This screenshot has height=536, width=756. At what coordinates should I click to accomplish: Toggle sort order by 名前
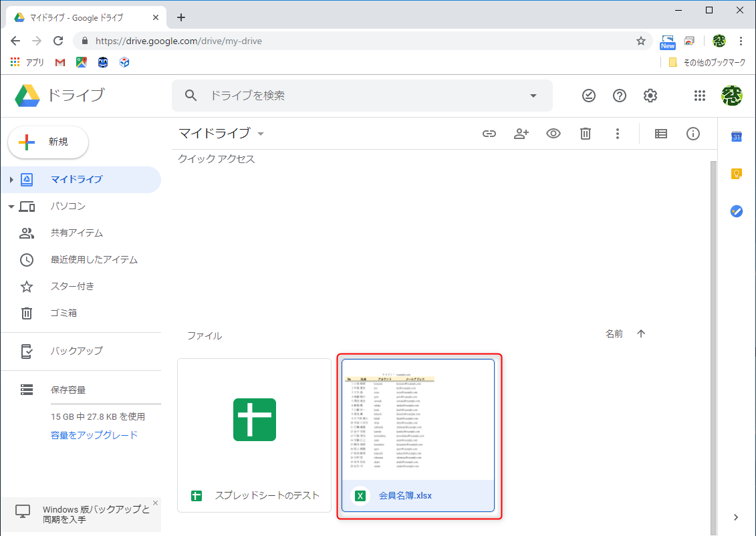tap(640, 333)
